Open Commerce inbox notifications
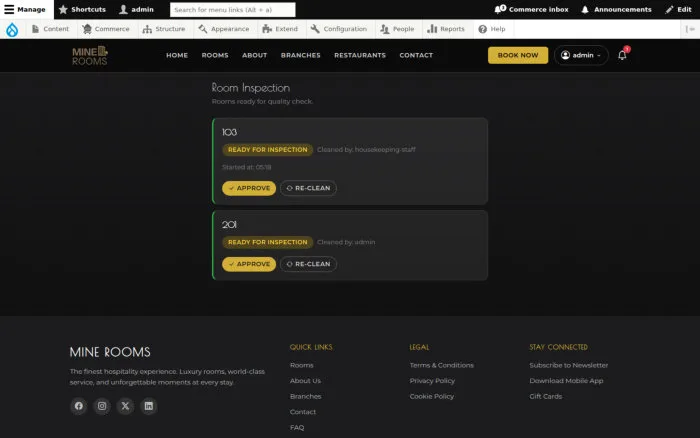 (531, 9)
